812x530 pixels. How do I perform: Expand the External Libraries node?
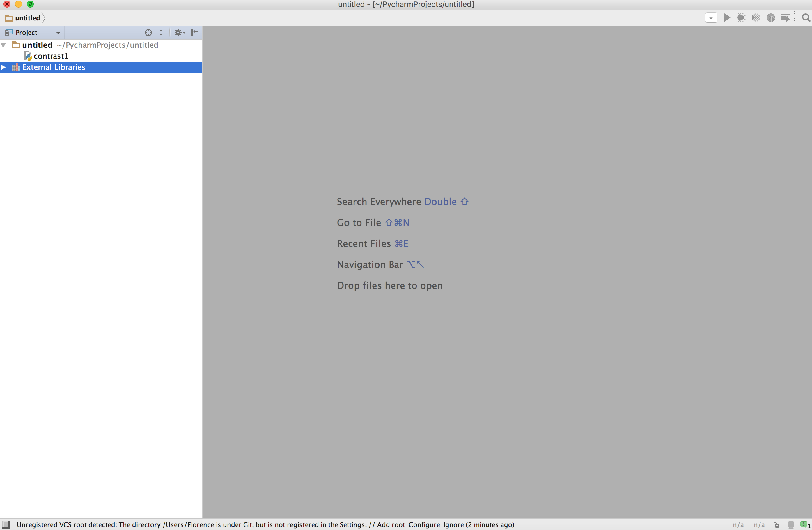pos(3,67)
